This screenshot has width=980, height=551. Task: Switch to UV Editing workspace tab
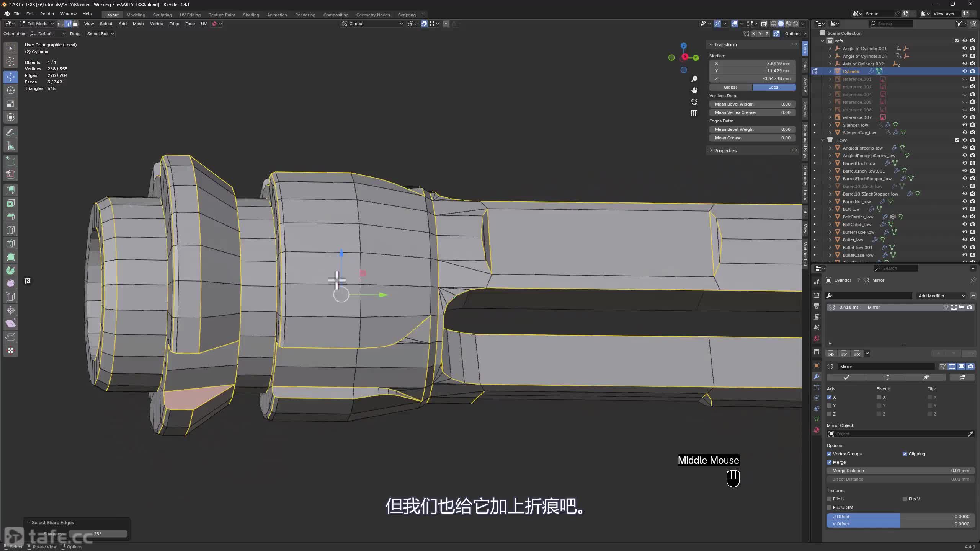tap(190, 15)
